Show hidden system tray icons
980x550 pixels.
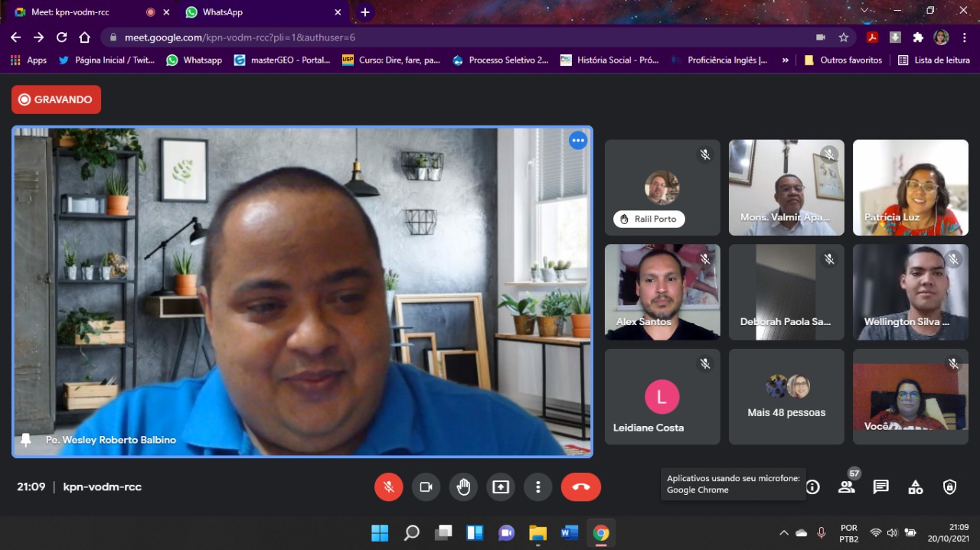[783, 532]
